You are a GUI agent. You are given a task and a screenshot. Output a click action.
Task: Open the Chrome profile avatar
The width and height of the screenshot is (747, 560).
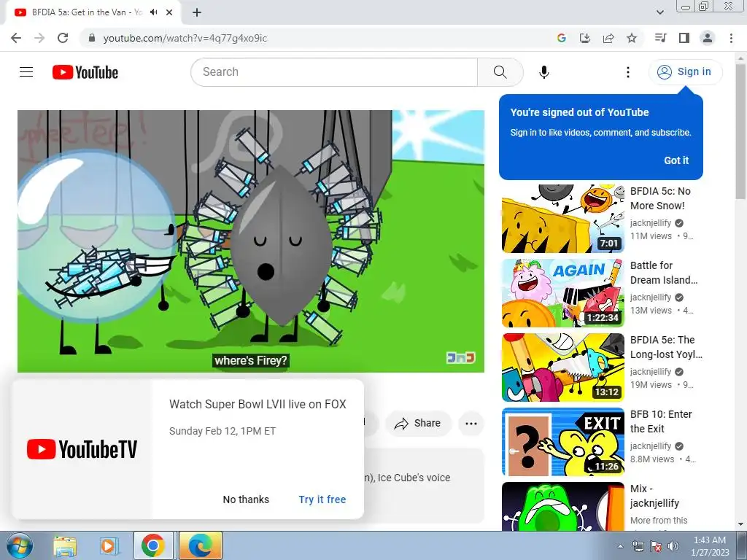click(x=708, y=38)
